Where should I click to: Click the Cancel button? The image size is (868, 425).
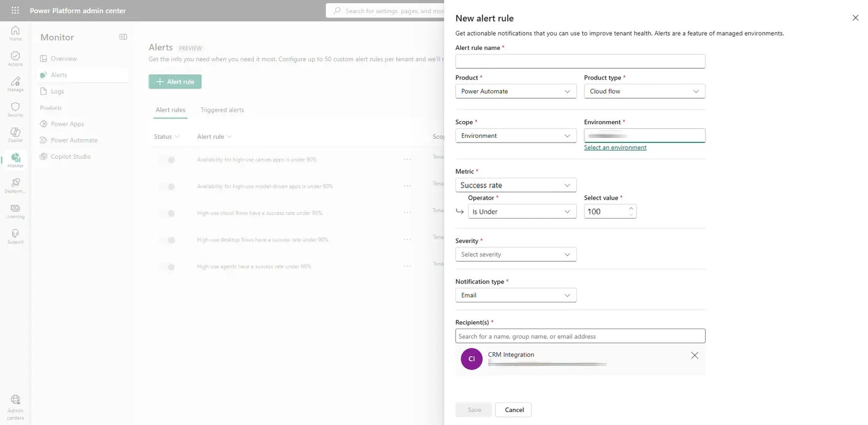pos(514,410)
